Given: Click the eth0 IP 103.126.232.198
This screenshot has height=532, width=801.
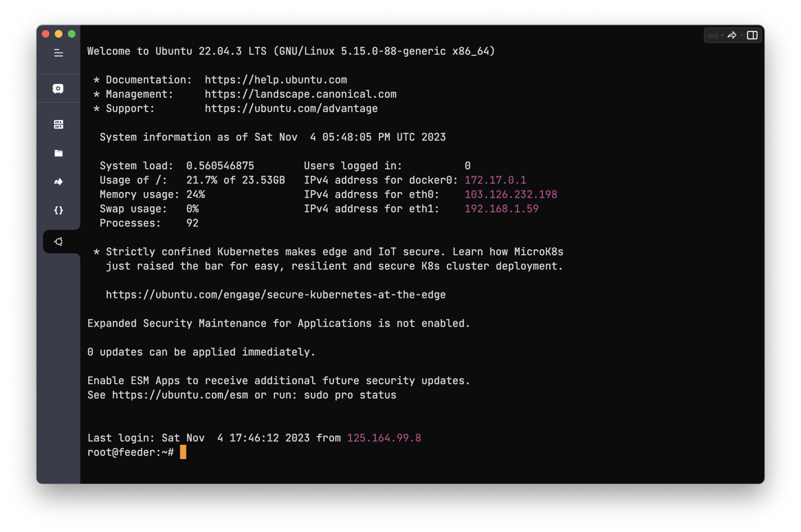Looking at the screenshot, I should coord(511,194).
